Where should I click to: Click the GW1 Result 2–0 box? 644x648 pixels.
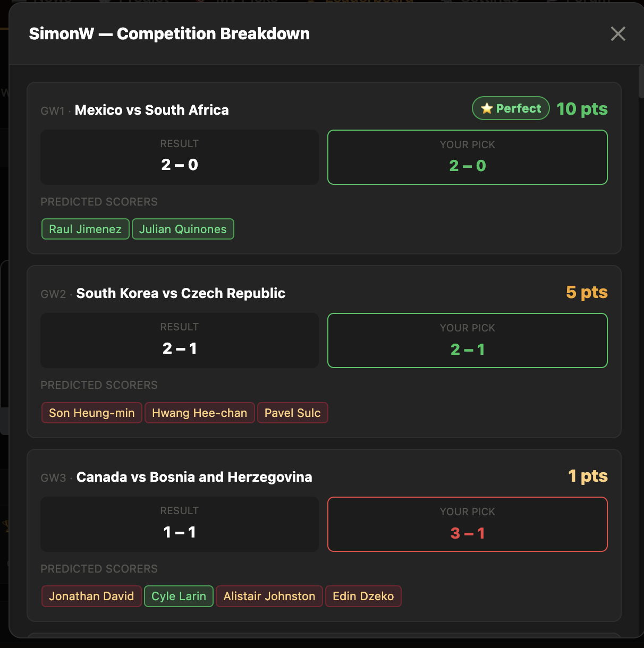[180, 157]
